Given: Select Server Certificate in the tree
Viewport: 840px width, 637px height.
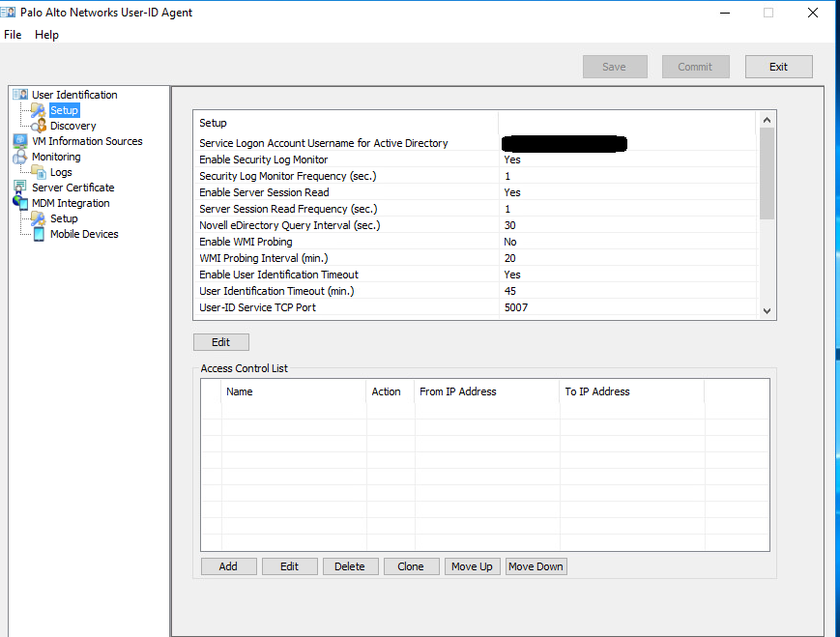Looking at the screenshot, I should pos(73,188).
